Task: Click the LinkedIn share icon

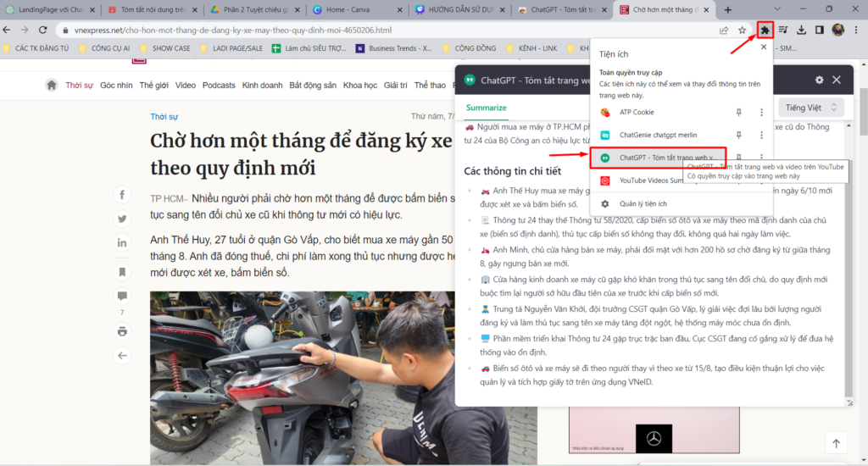Action: (123, 243)
